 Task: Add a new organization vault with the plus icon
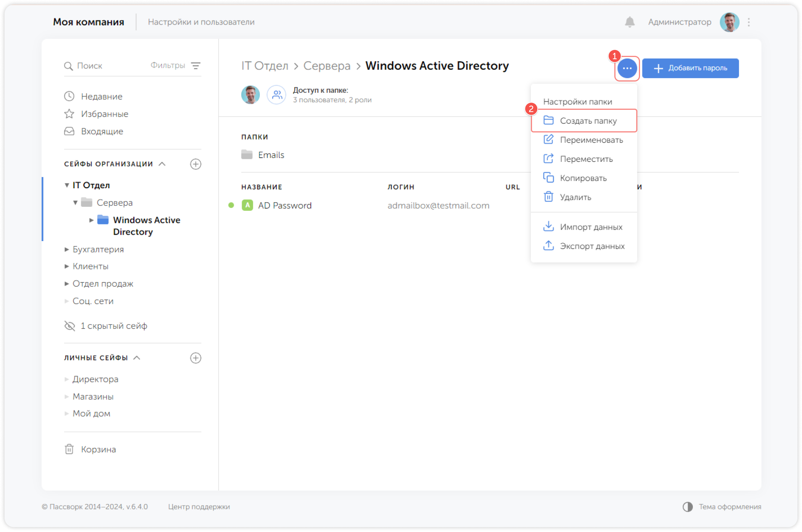coord(195,164)
